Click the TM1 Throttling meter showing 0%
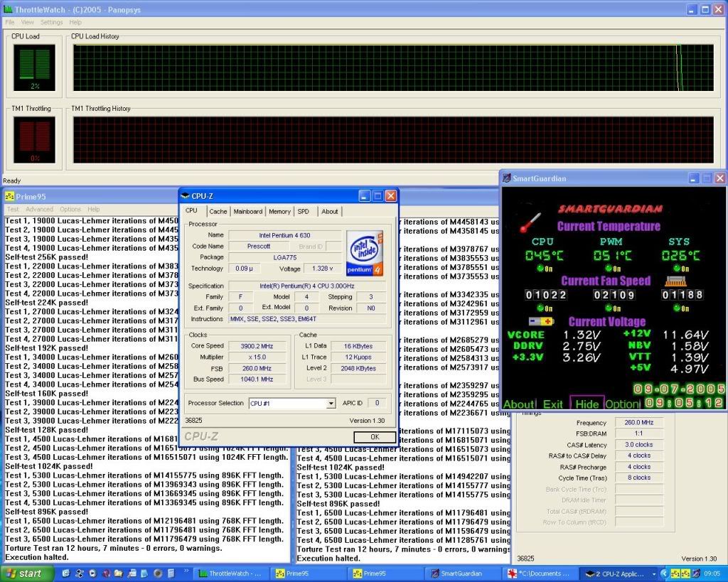This screenshot has width=728, height=582. pyautogui.click(x=34, y=140)
